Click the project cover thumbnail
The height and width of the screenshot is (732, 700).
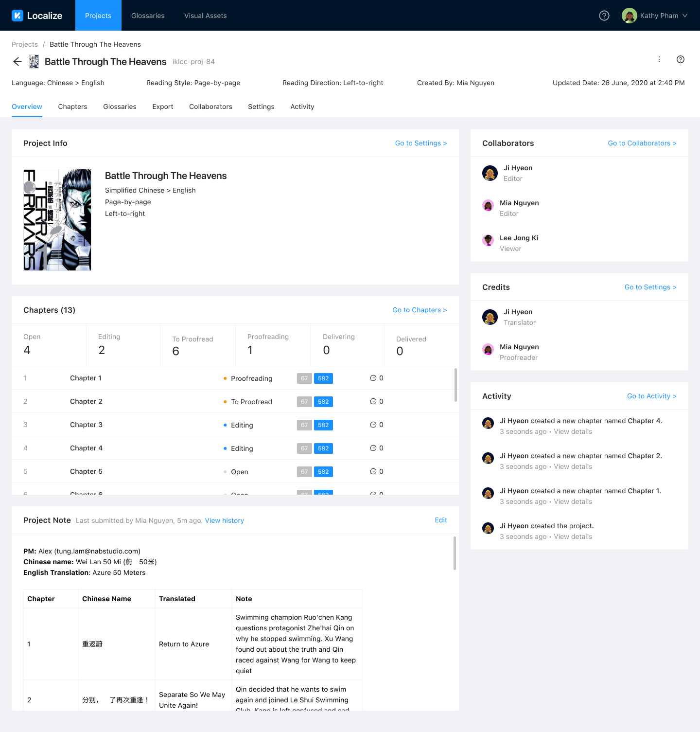(x=57, y=220)
